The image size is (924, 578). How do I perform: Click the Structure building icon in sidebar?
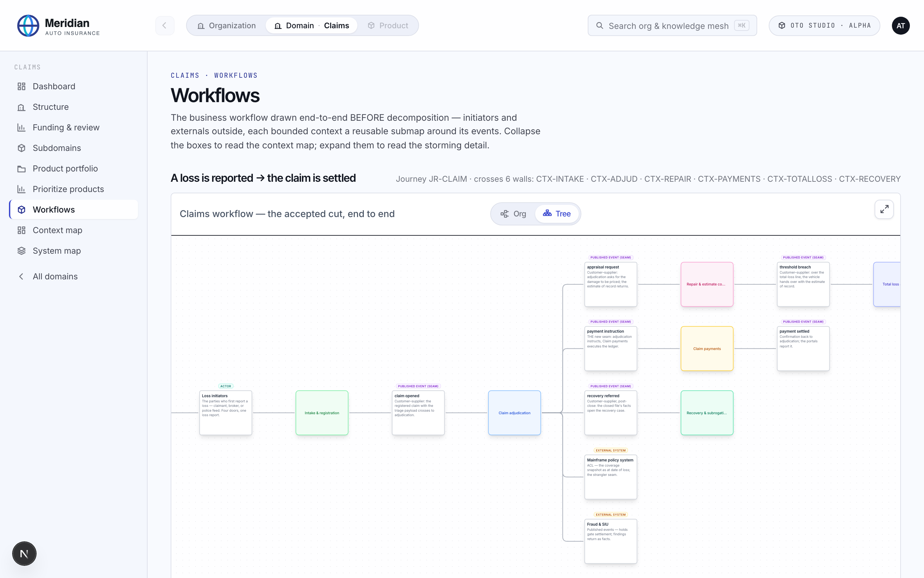pyautogui.click(x=21, y=107)
